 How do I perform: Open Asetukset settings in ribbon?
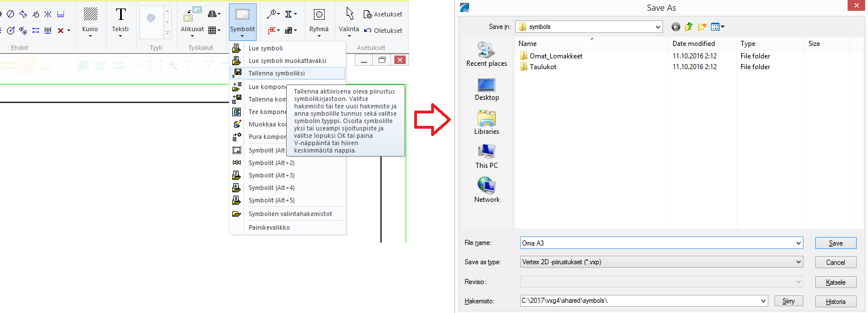point(382,14)
